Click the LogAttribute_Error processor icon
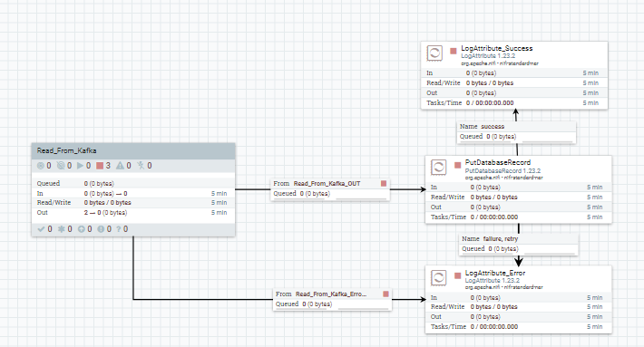This screenshot has width=644, height=347. pos(439,277)
